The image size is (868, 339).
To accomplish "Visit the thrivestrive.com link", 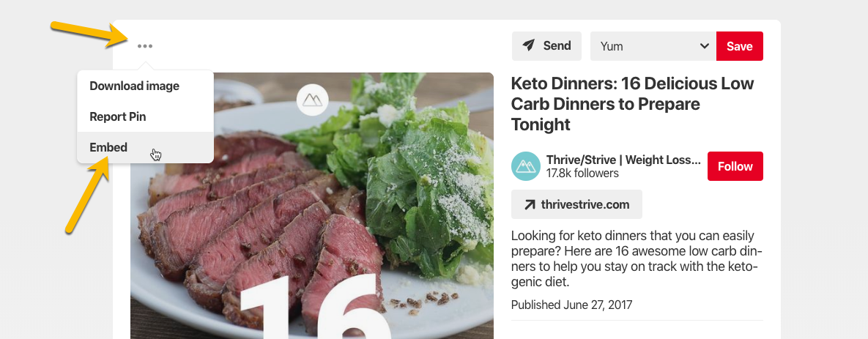I will pos(585,205).
